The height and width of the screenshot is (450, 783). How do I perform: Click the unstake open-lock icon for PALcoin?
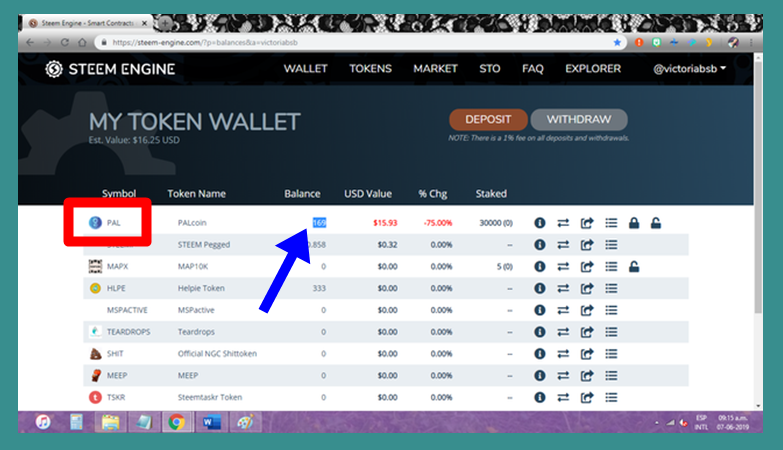656,223
